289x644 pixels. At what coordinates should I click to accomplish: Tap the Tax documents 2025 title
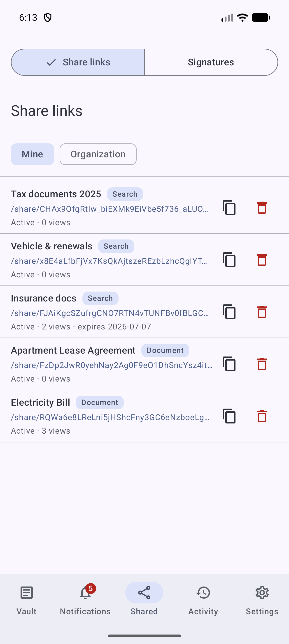tap(56, 194)
